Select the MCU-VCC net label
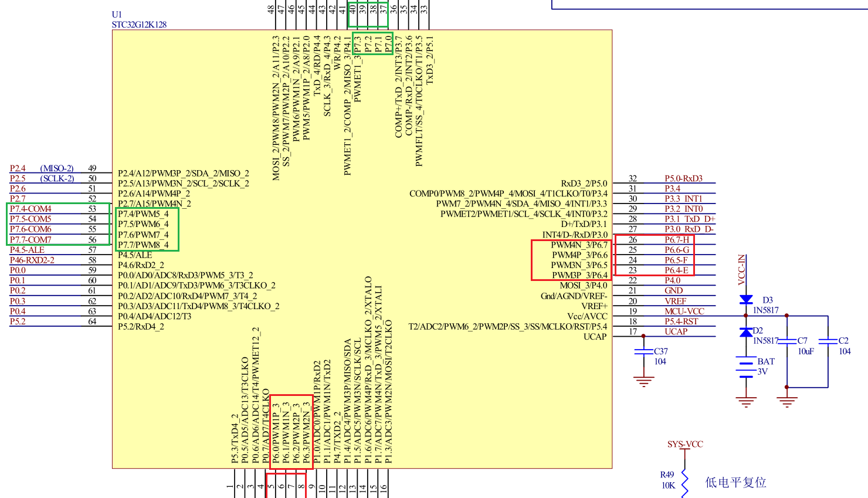The width and height of the screenshot is (868, 498). point(684,311)
